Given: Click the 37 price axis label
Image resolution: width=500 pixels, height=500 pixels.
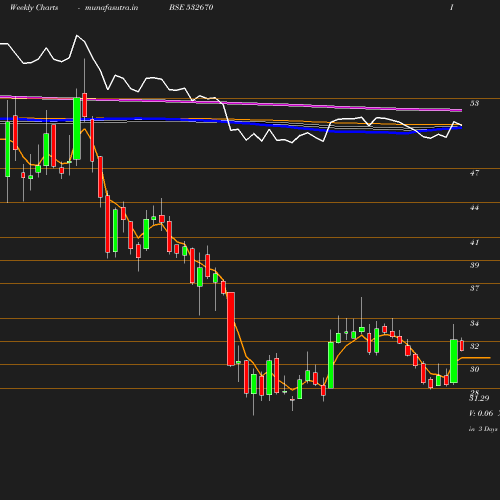Looking at the screenshot, I should [474, 288].
